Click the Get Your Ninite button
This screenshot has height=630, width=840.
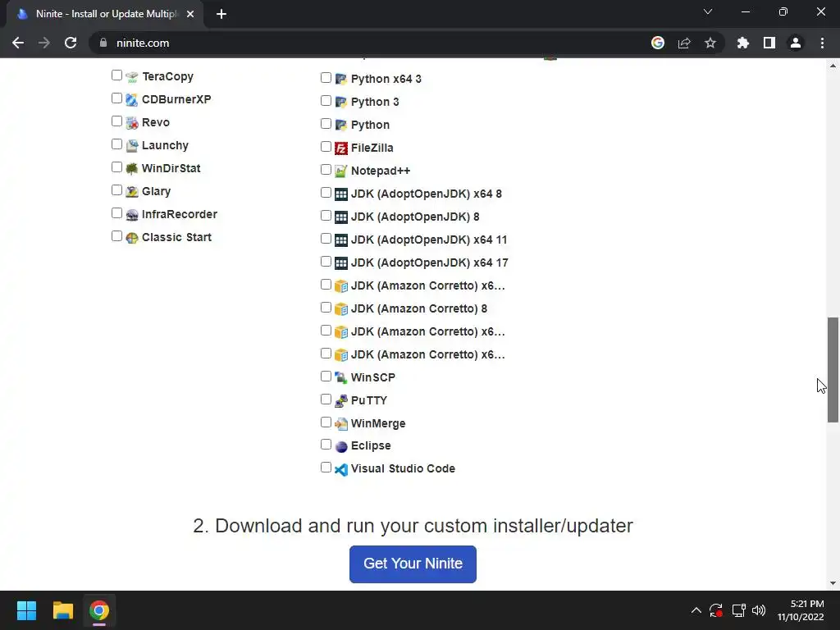pos(413,564)
